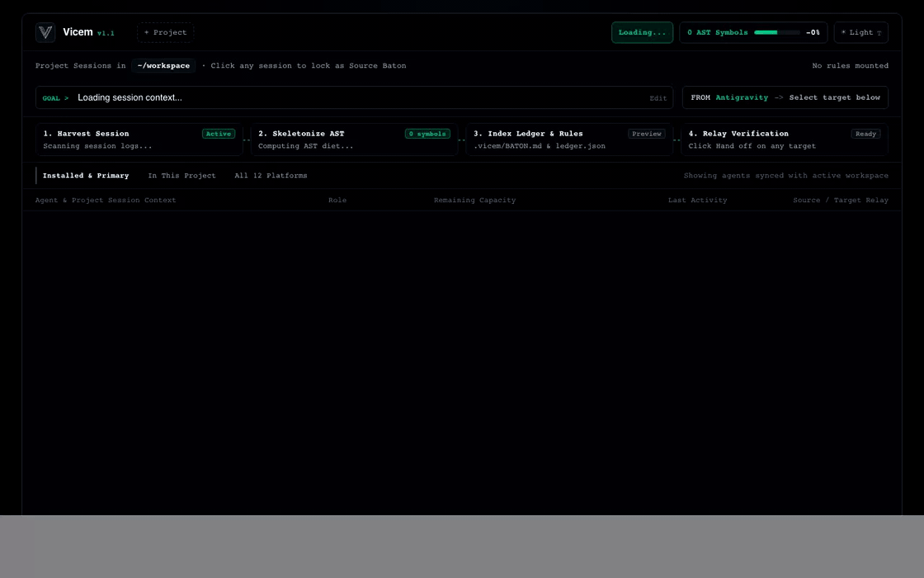This screenshot has width=924, height=578.
Task: Click the -0% percentage value
Action: point(813,33)
